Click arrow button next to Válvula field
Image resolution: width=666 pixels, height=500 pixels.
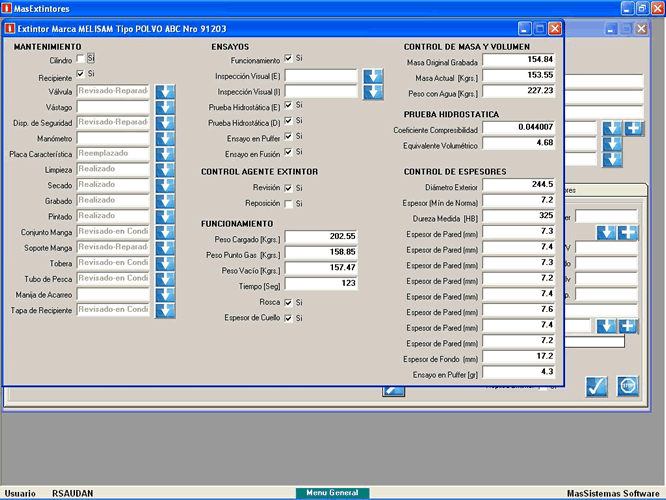pos(165,92)
